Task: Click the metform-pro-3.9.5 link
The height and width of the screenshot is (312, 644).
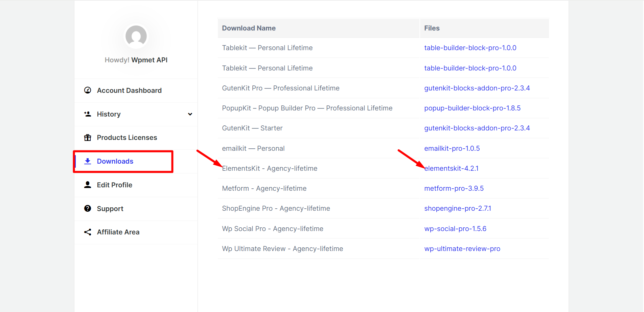Action: point(454,188)
